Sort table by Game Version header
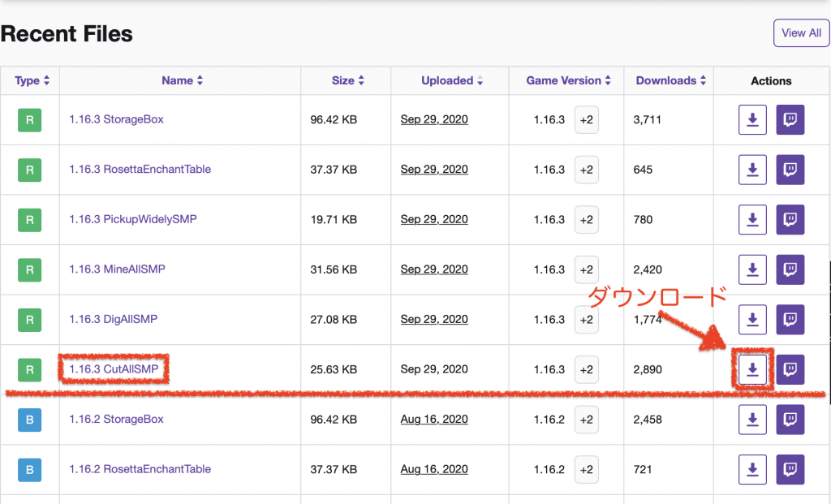The image size is (831, 504). 568,80
